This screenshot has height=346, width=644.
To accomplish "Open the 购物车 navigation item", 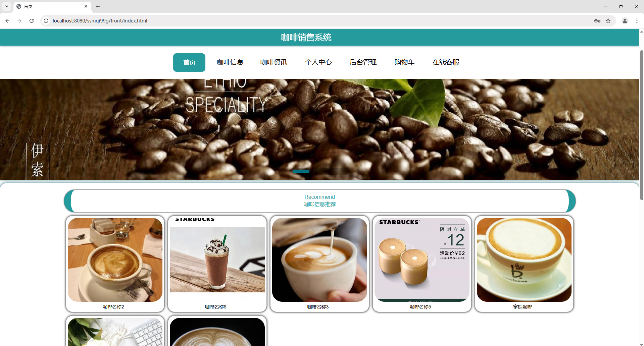I will coord(404,62).
